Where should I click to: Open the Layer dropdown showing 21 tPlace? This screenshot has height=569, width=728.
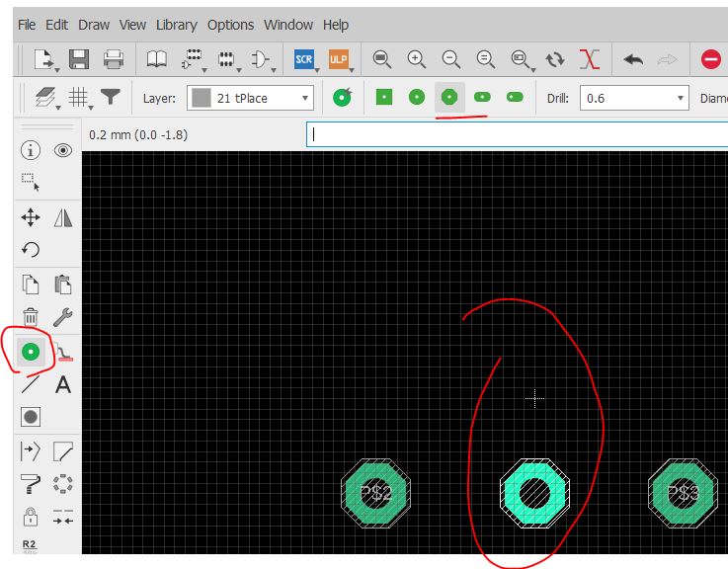(x=250, y=98)
